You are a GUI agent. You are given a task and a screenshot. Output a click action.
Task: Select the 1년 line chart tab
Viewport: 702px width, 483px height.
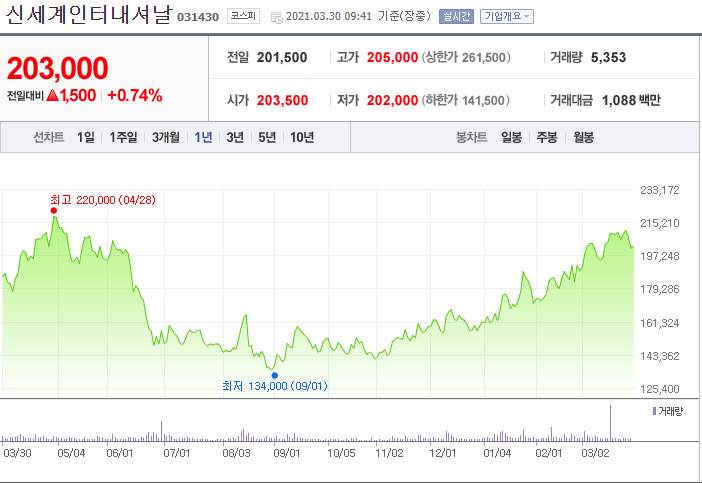tap(203, 137)
